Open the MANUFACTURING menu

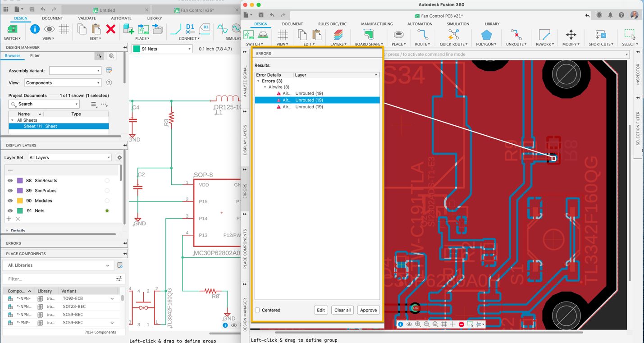pos(377,23)
